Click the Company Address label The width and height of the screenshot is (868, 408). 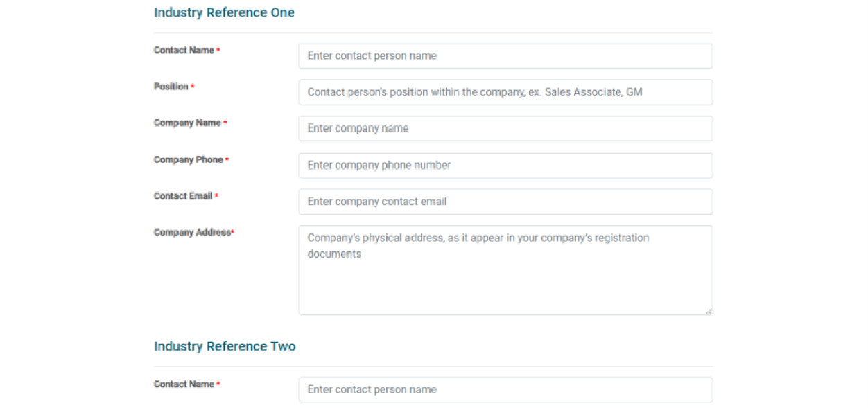pos(192,233)
